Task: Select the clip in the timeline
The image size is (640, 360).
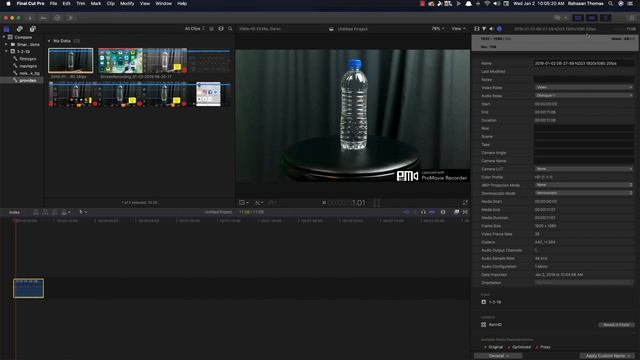Action: [29, 288]
